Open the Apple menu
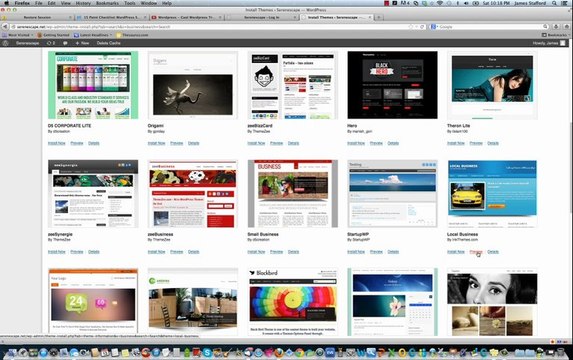The image size is (573, 360). click(x=6, y=3)
